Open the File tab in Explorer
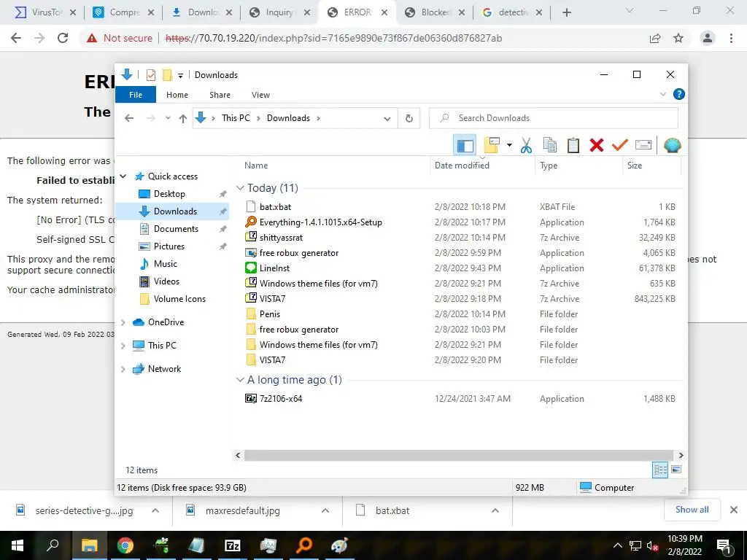The height and width of the screenshot is (560, 747). pyautogui.click(x=136, y=95)
